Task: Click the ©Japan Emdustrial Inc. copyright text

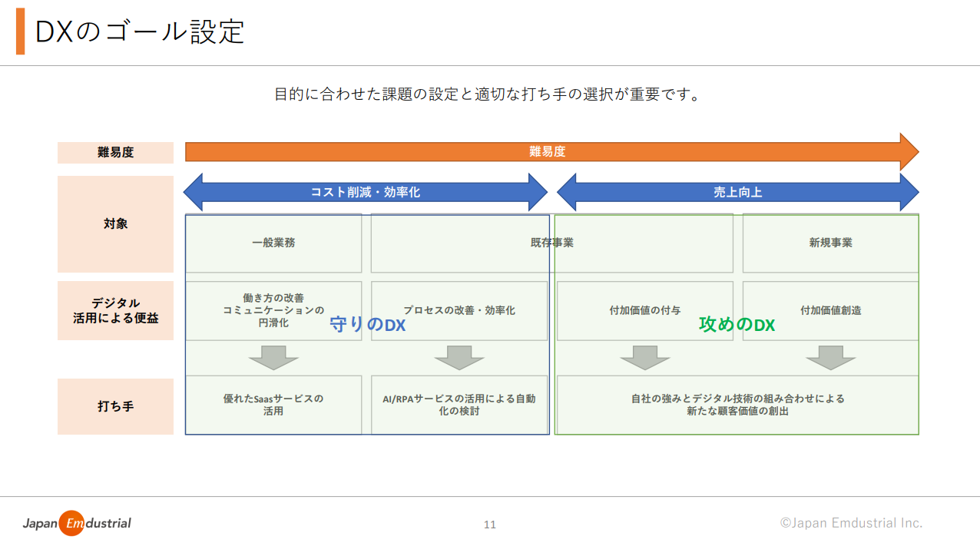Action: click(851, 523)
